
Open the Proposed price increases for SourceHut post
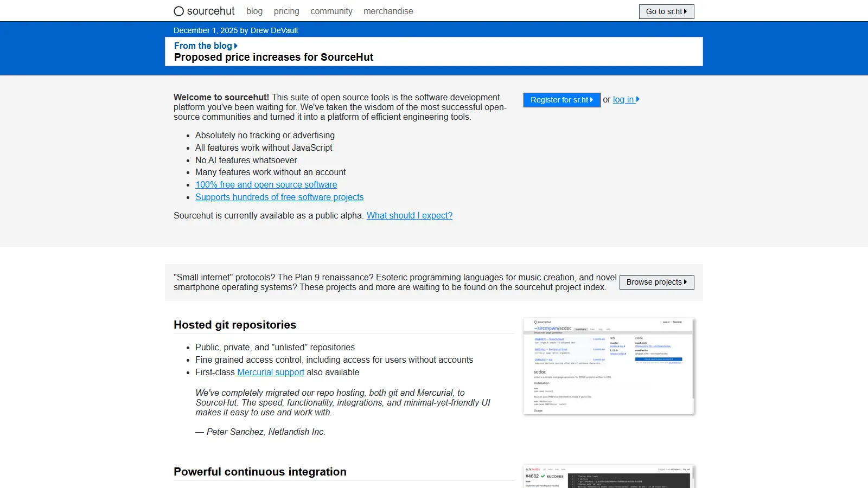273,57
